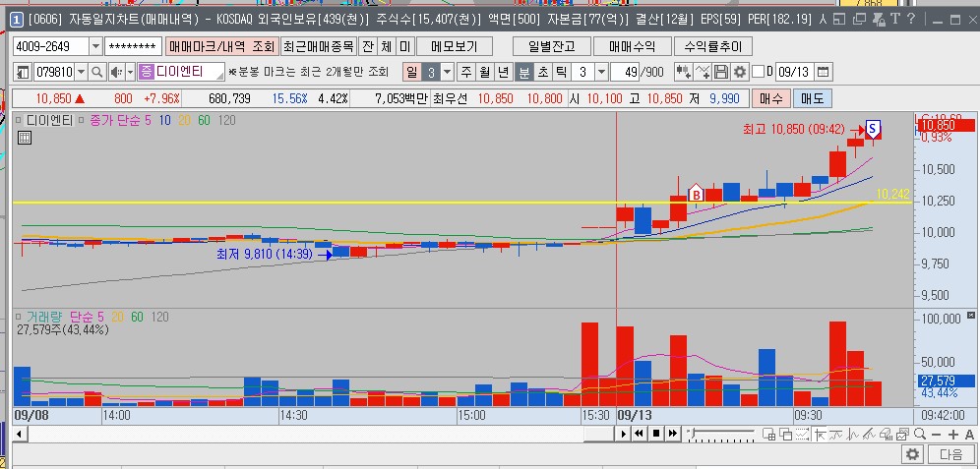Image resolution: width=980 pixels, height=469 pixels.
Task: Click the chart overlay compare icon
Action: [902, 434]
